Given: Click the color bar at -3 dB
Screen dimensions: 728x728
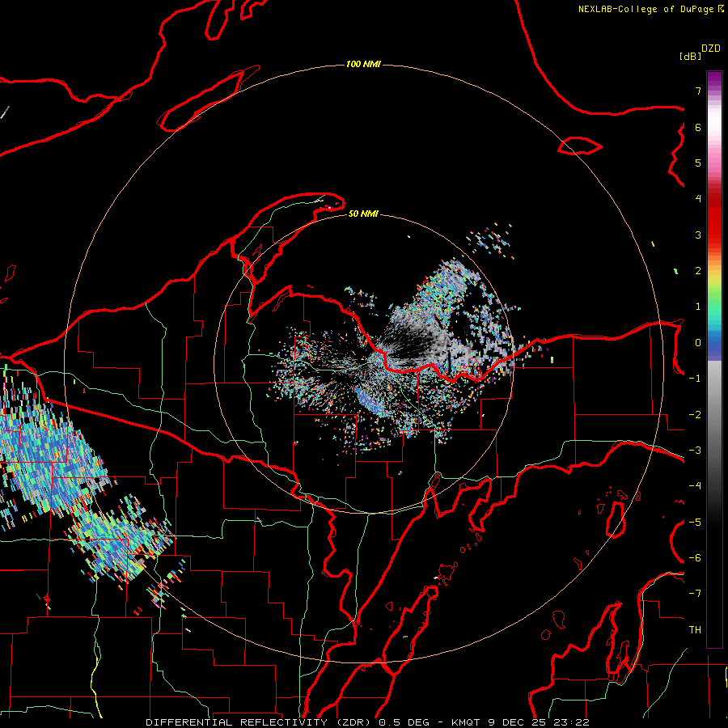Looking at the screenshot, I should pyautogui.click(x=714, y=451).
